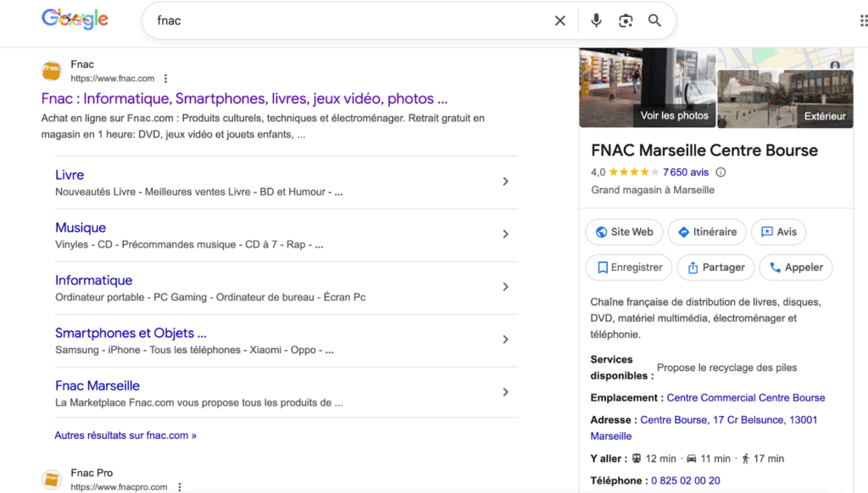Save the place with Enregistrer button

tap(629, 268)
